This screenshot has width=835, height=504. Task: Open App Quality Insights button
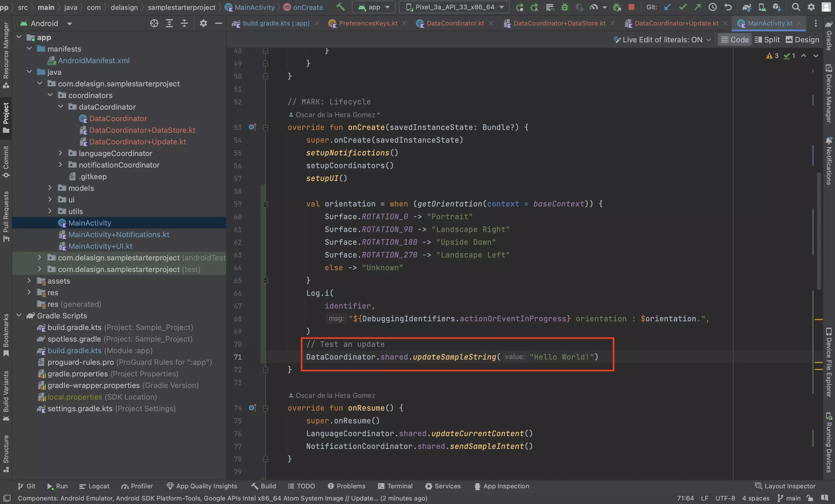(202, 486)
